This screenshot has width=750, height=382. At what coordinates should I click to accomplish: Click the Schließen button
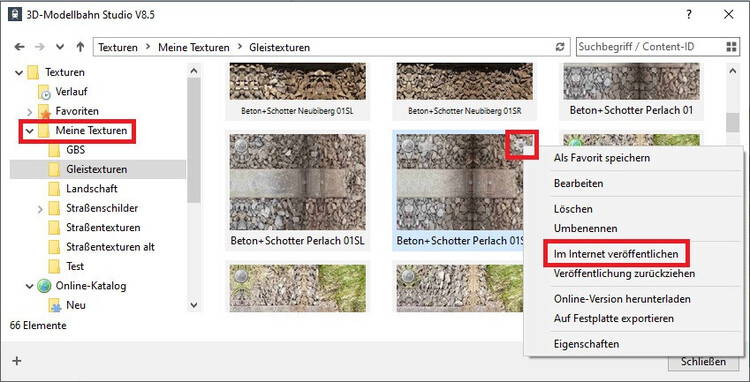coord(703,362)
